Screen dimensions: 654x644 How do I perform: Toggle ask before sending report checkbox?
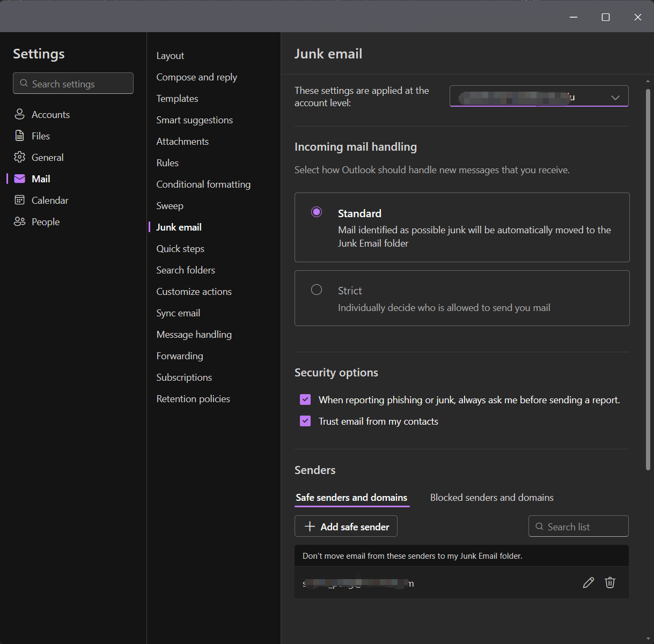(305, 399)
